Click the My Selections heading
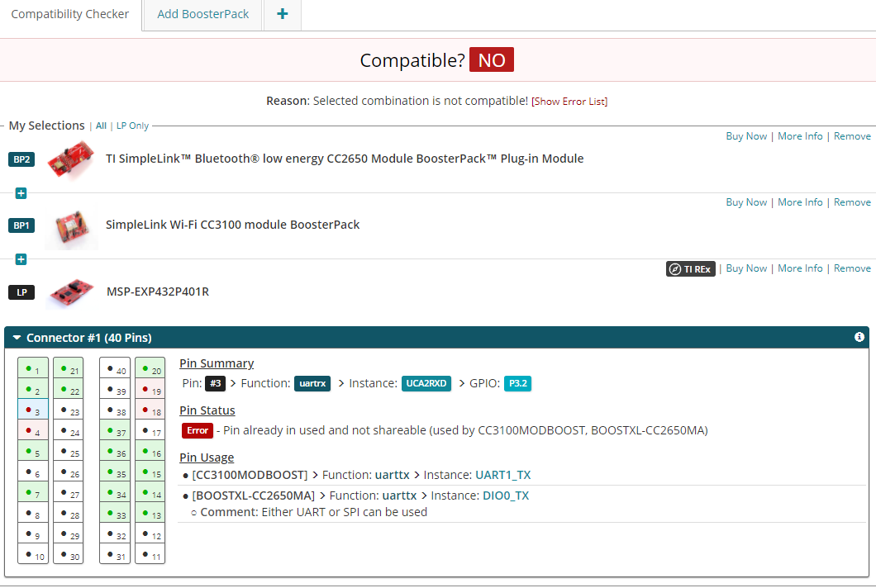This screenshot has width=876, height=588. tap(46, 126)
